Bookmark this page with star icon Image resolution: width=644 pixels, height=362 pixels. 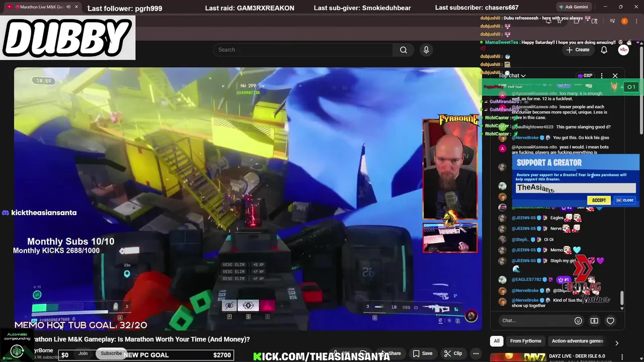pyautogui.click(x=559, y=21)
